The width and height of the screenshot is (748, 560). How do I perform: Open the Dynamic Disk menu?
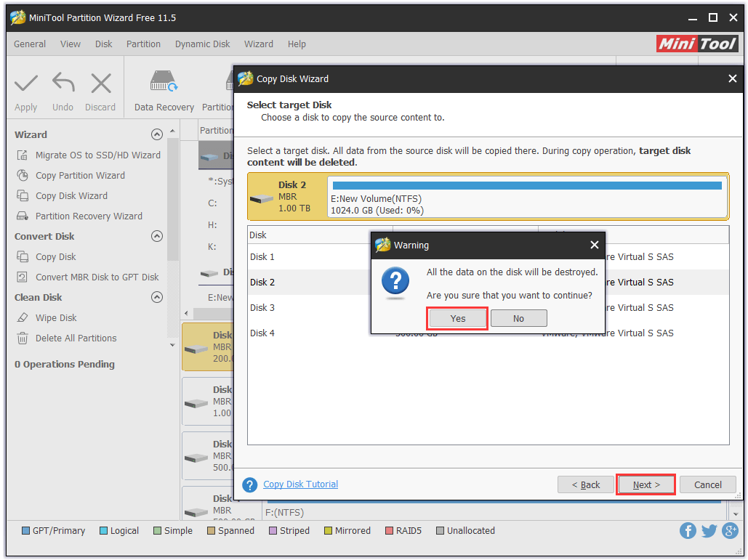coord(202,44)
